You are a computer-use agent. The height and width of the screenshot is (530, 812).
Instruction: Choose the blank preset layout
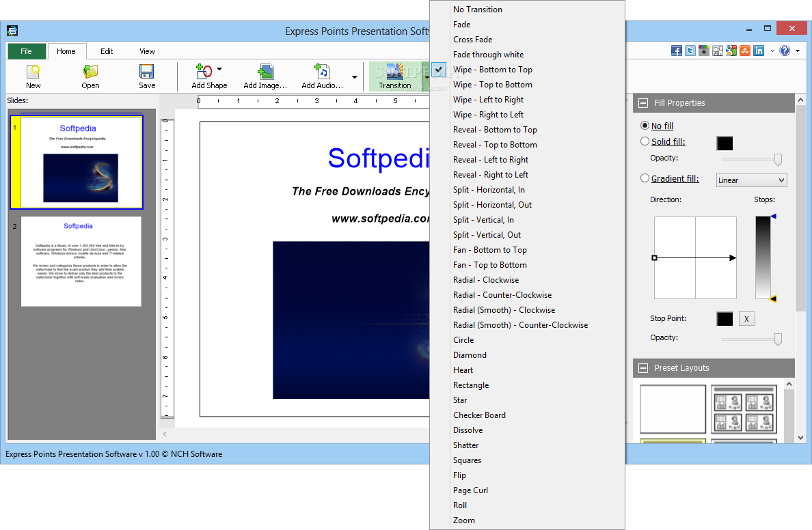click(x=673, y=409)
